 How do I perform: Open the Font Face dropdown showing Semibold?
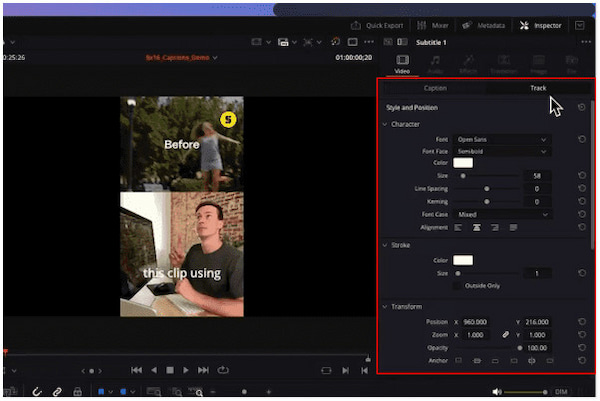click(502, 151)
